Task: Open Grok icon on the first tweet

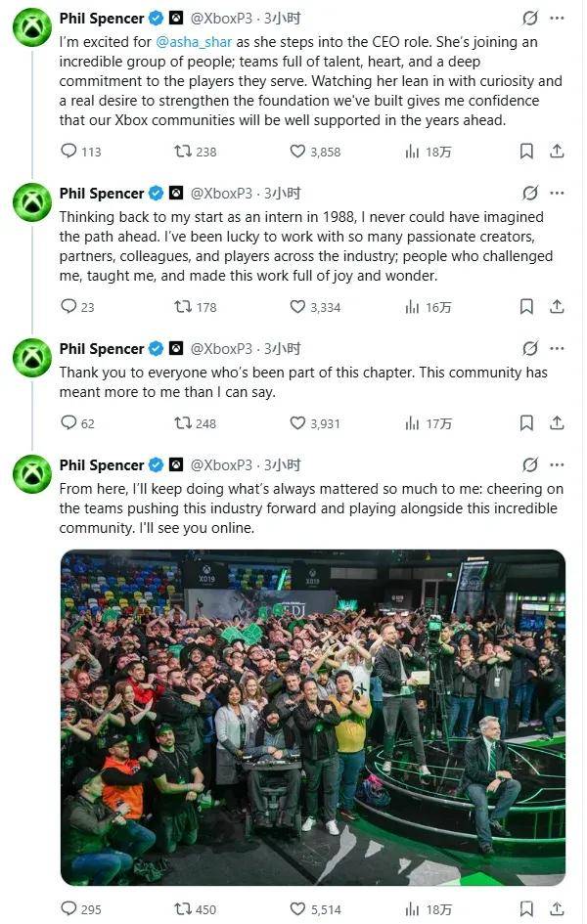Action: (x=529, y=19)
